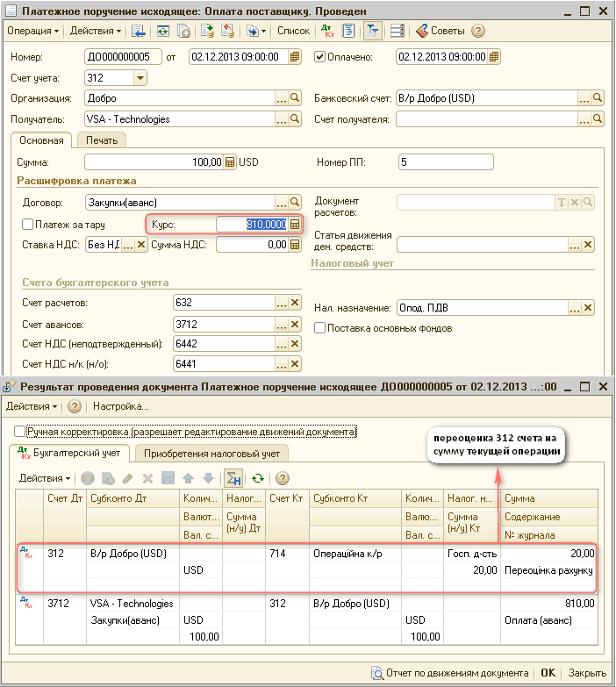
Task: Click into the Номер ПП input field
Action: pyautogui.click(x=445, y=162)
